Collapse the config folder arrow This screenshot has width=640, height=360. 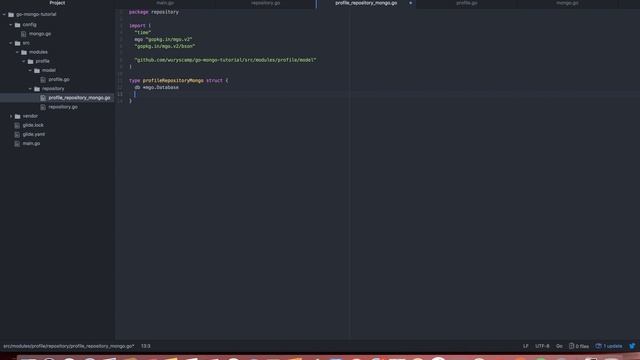[x=11, y=24]
